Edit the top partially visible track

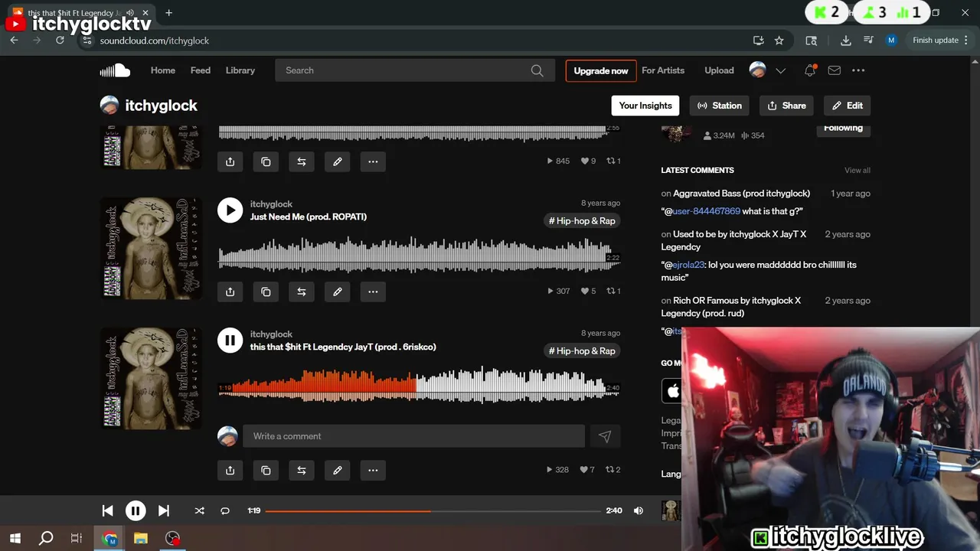[x=338, y=161]
